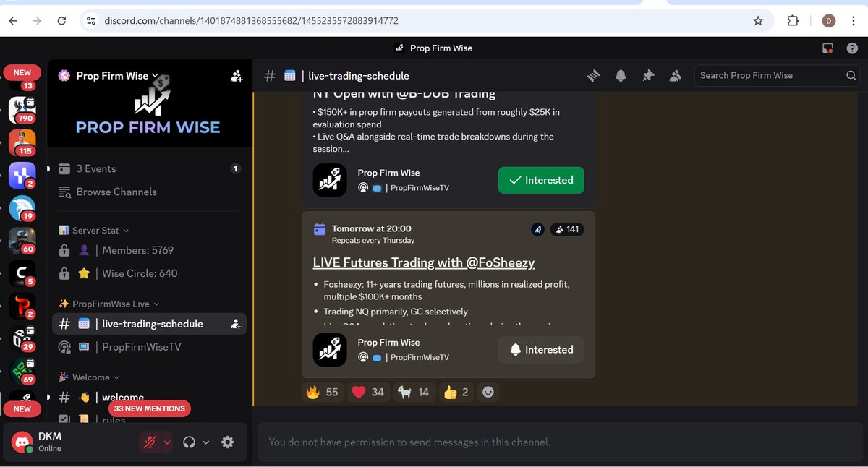
Task: Open server with badge 60
Action: click(22, 241)
